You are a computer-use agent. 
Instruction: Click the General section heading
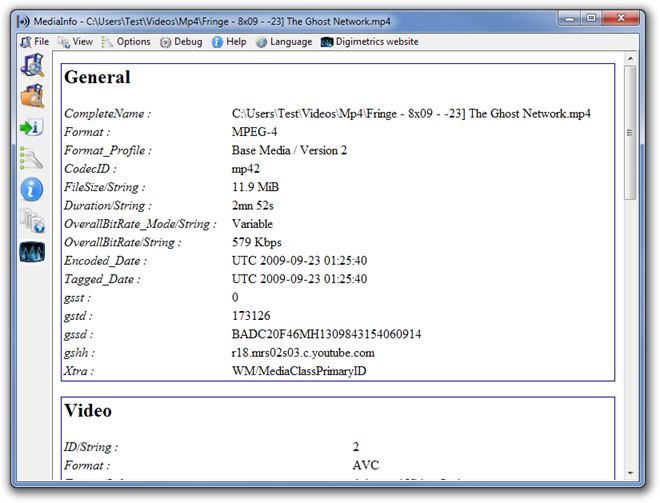click(97, 77)
